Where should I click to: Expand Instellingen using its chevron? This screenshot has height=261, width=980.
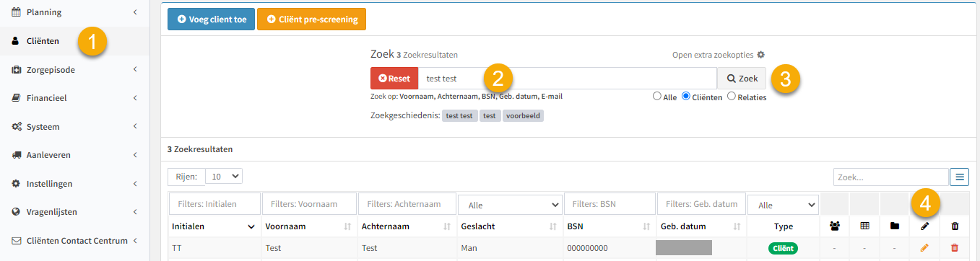tap(135, 184)
